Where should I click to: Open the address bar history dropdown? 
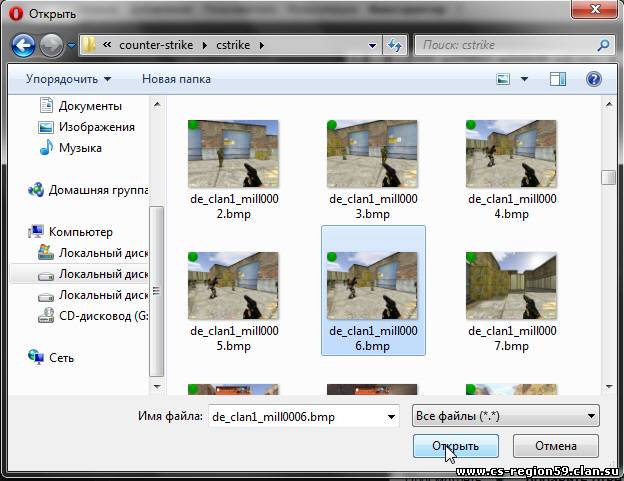coord(372,45)
